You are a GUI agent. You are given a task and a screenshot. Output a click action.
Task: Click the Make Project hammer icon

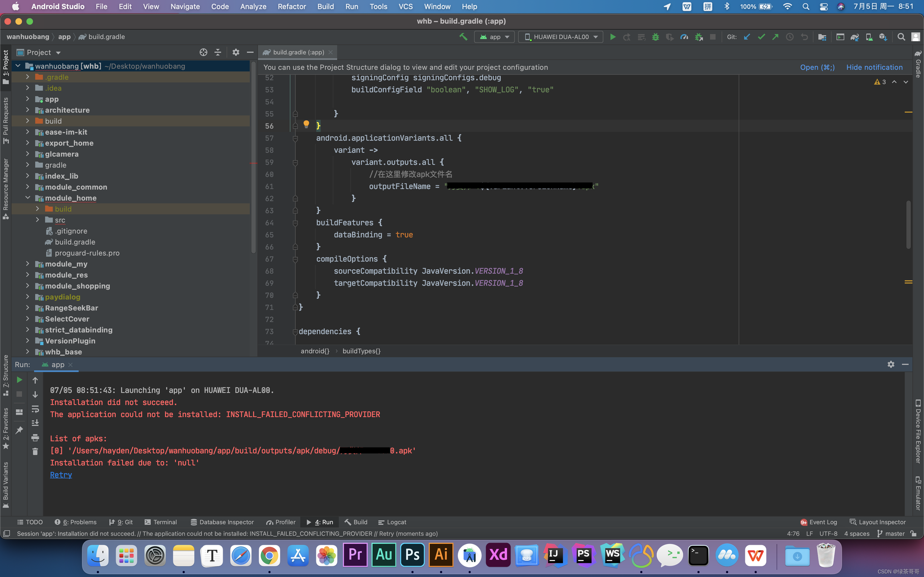point(463,37)
